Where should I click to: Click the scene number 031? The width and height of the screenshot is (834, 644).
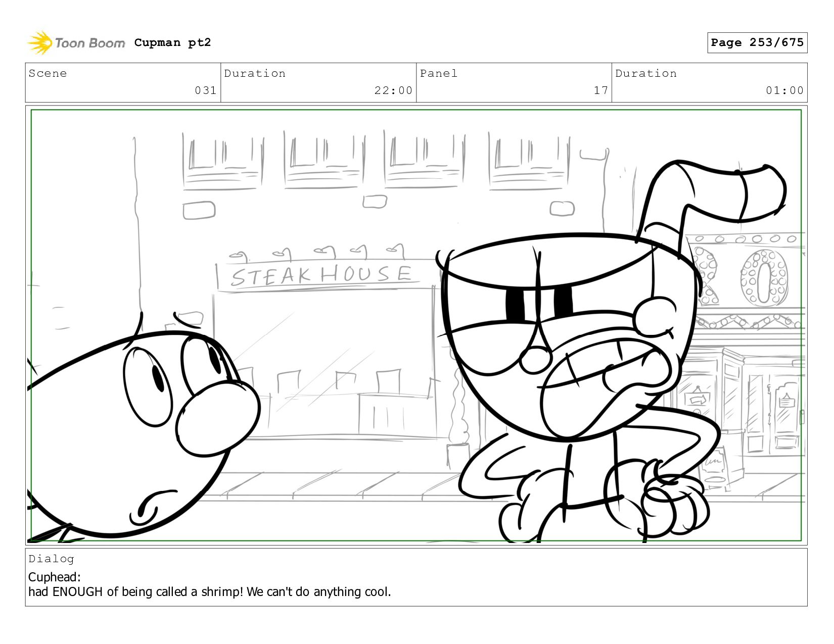tap(206, 90)
